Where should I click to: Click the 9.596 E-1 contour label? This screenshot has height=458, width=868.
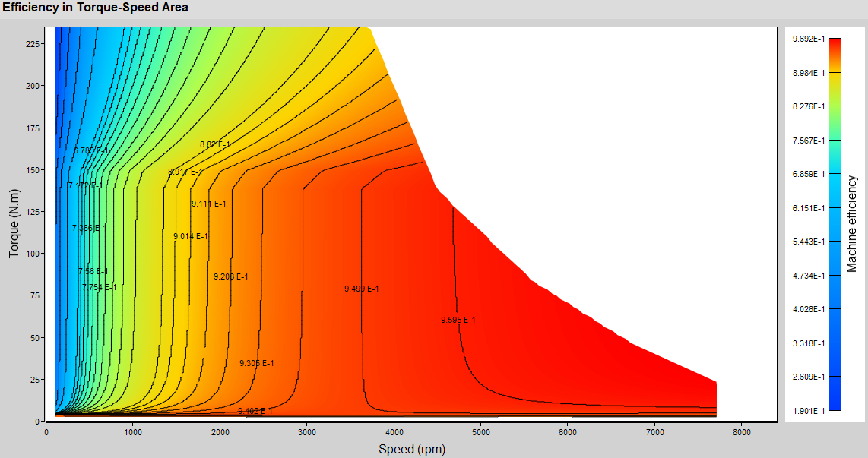pos(458,321)
